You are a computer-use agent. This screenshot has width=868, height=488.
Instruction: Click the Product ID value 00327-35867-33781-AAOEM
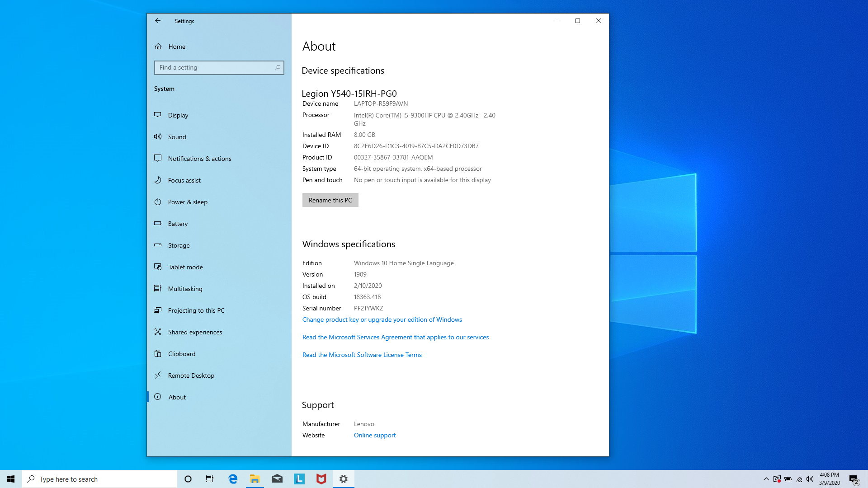click(393, 157)
